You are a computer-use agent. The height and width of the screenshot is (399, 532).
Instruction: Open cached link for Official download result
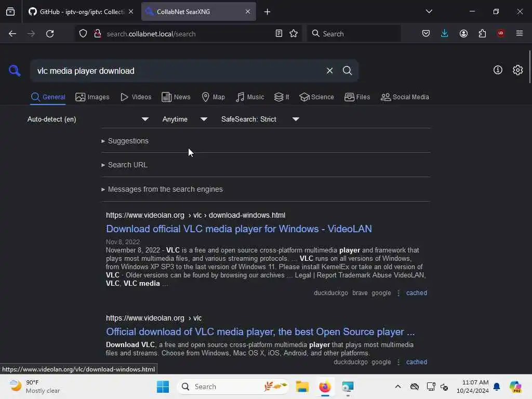pyautogui.click(x=416, y=362)
